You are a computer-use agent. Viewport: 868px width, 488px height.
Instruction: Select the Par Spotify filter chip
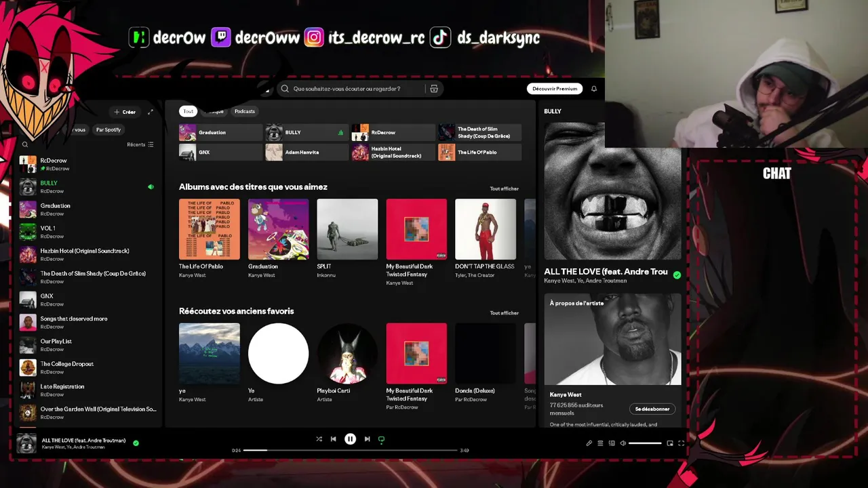108,129
